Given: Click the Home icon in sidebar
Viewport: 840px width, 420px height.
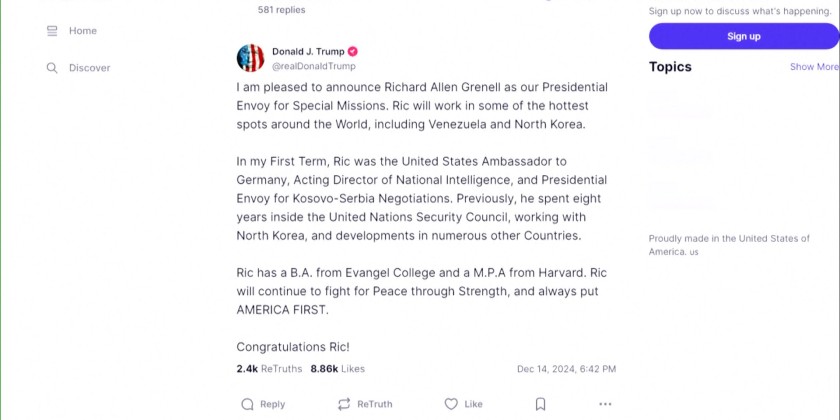Looking at the screenshot, I should pos(52,31).
